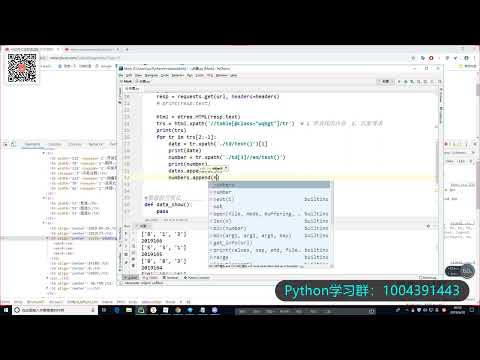Screen dimensions: 480x360
Task: Open Task View from the taskbar
Action: pyautogui.click(x=104, y=310)
